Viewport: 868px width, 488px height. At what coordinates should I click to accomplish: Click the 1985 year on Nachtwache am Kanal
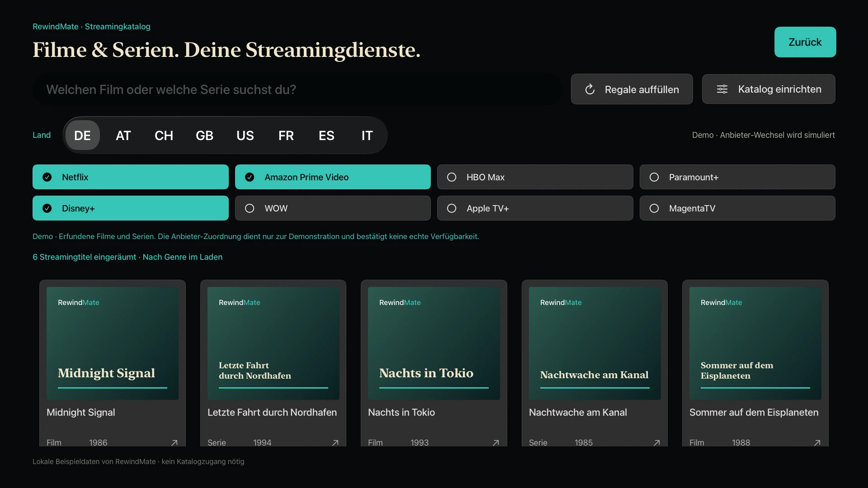coord(584,443)
